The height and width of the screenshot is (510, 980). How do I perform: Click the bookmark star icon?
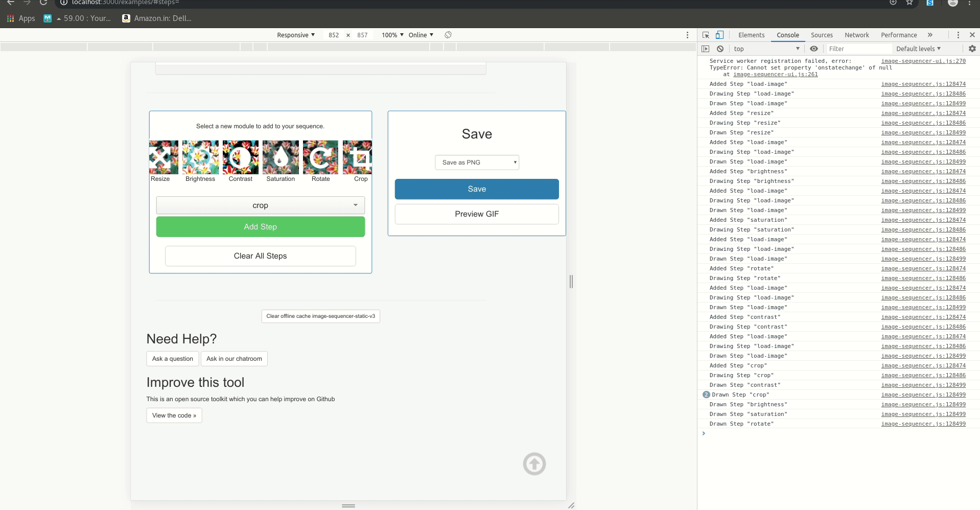[909, 3]
